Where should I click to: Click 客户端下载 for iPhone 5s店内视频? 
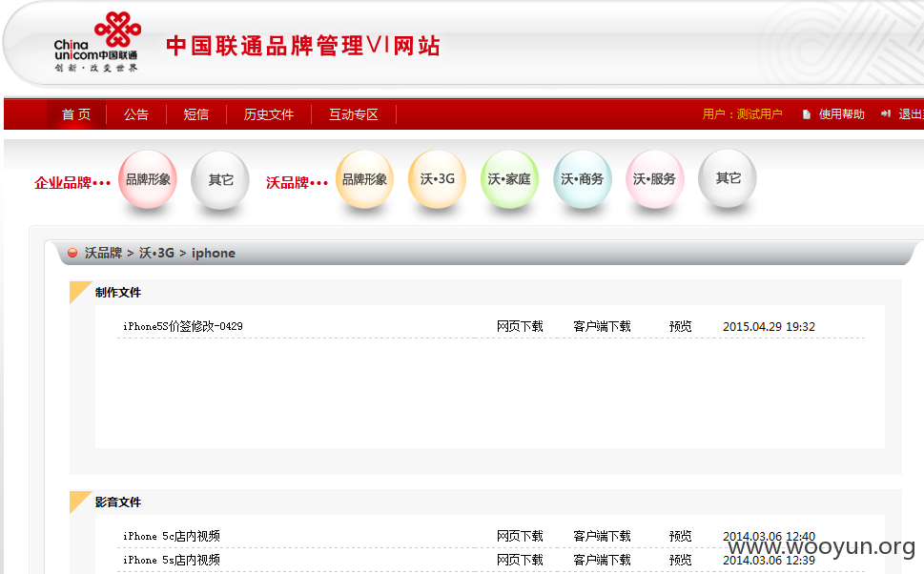pyautogui.click(x=602, y=560)
